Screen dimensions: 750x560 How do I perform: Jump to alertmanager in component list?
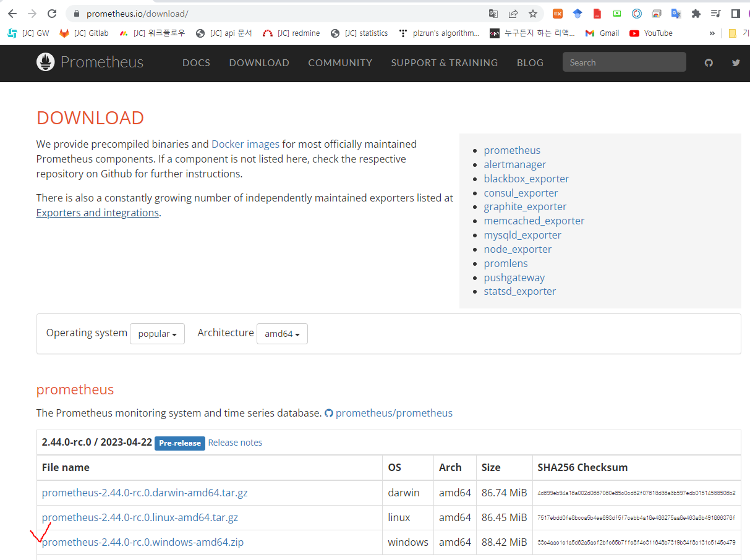[x=515, y=164]
